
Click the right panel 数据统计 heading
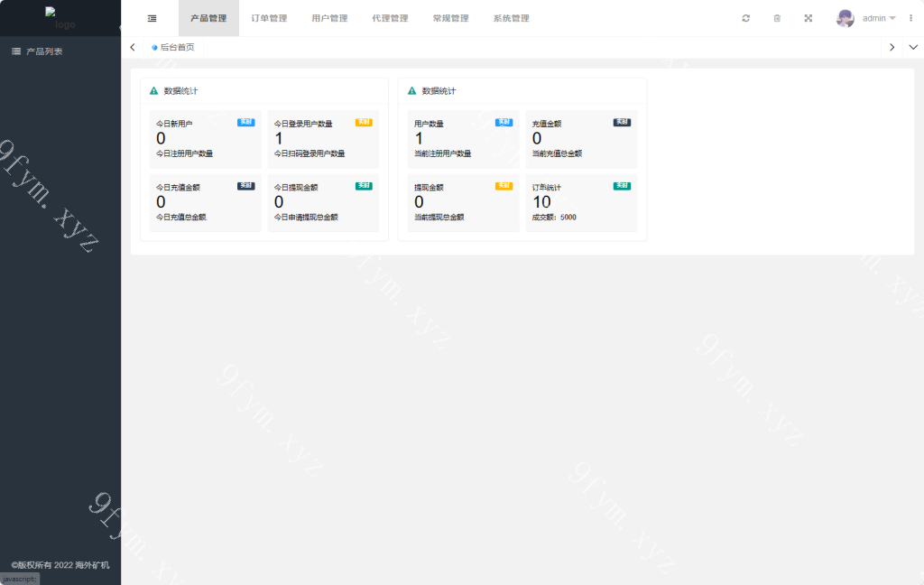click(x=439, y=91)
